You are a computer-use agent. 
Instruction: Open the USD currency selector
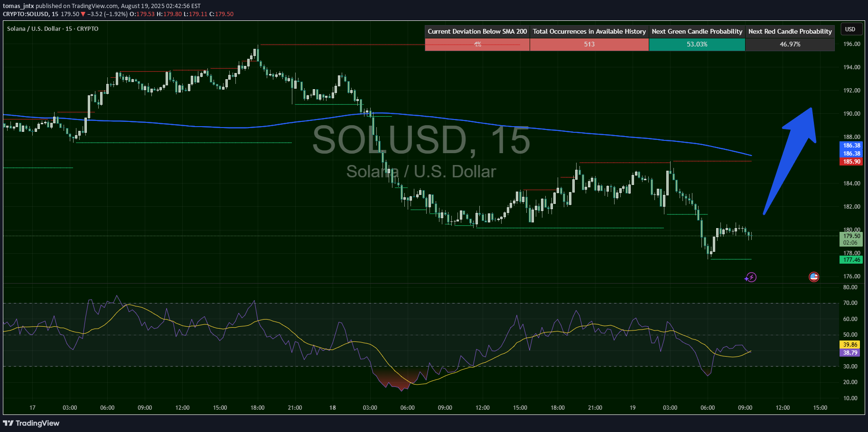850,29
